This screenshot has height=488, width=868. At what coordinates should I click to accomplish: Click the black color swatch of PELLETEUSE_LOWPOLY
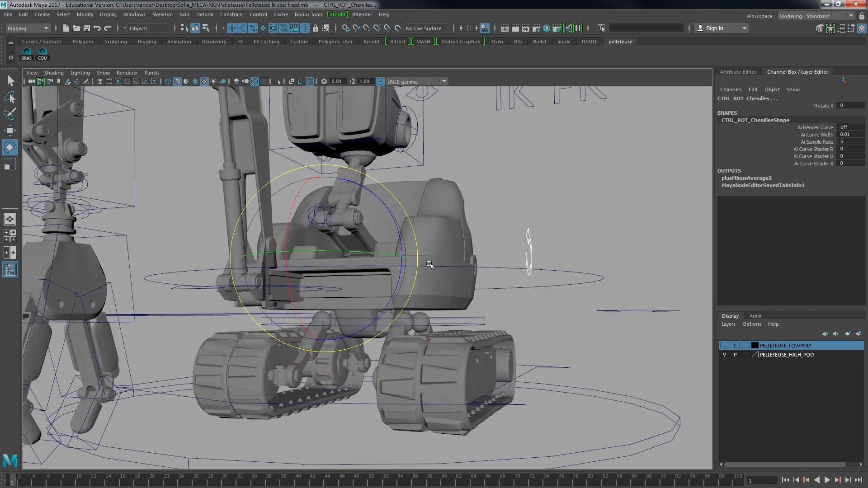[755, 345]
